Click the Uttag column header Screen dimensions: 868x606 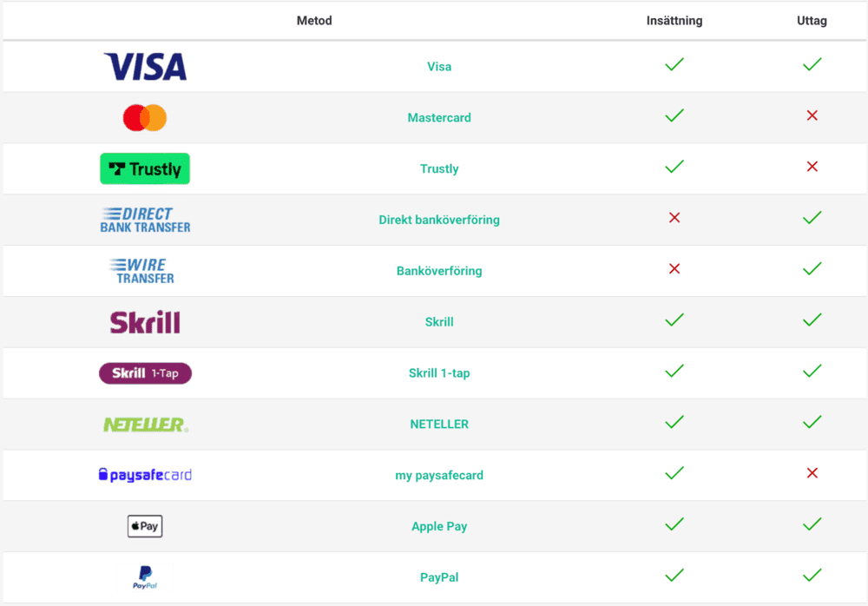coord(812,21)
